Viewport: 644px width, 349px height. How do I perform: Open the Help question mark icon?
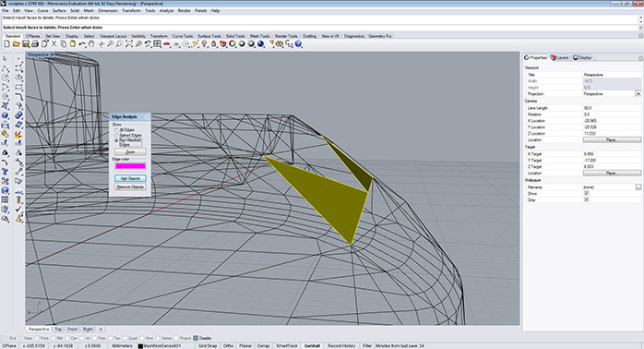[x=298, y=43]
